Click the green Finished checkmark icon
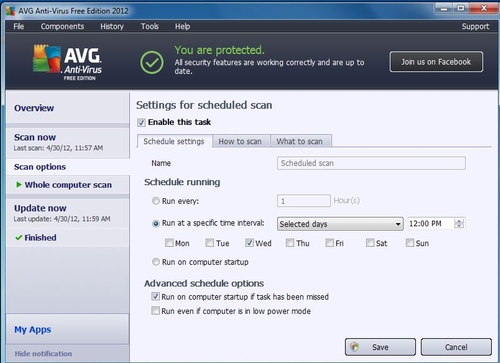Viewport: 500px width, 363px height. (x=19, y=238)
